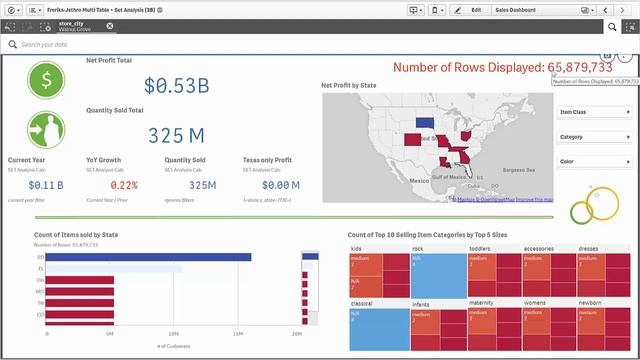This screenshot has width=640, height=360.
Task: Step back in selections
Action: pos(10,27)
